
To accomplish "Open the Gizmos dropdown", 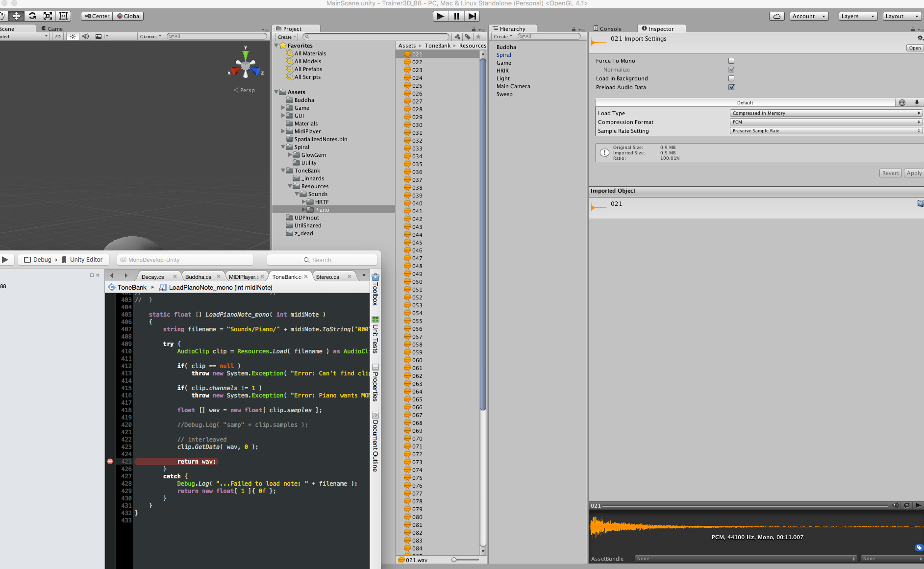I will point(150,37).
